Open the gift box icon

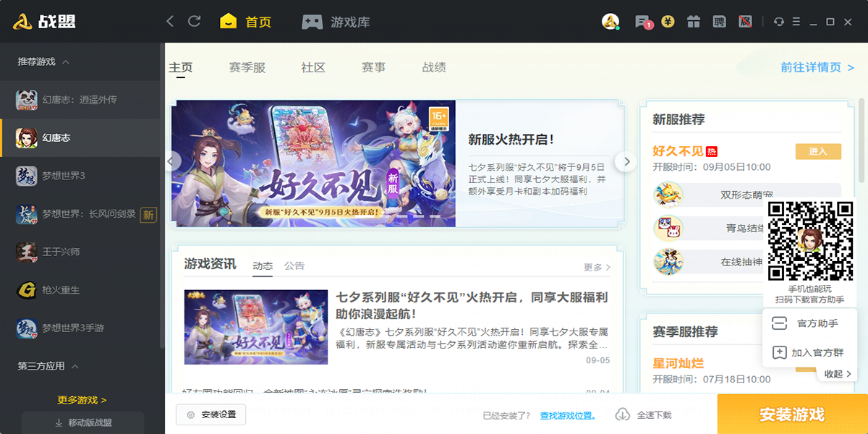694,22
